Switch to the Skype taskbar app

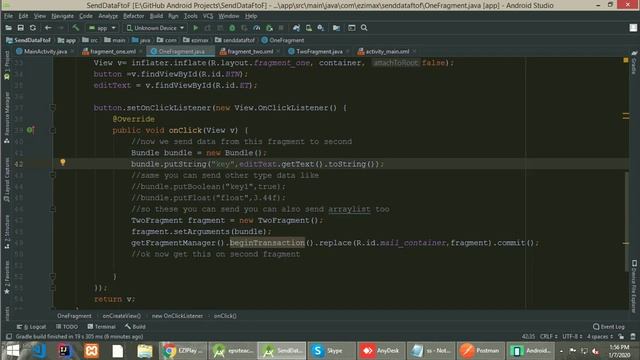[331, 351]
